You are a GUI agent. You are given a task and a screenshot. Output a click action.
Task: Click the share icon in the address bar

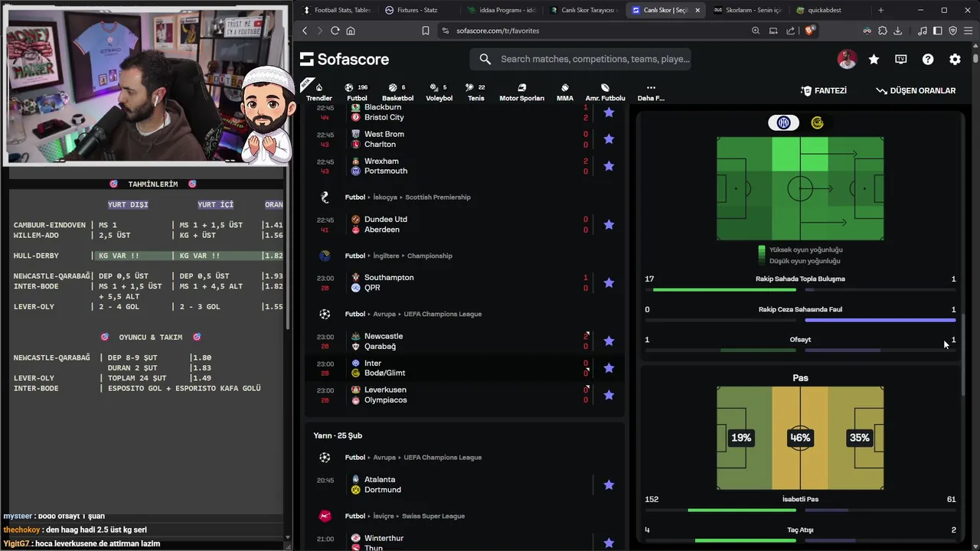point(790,31)
